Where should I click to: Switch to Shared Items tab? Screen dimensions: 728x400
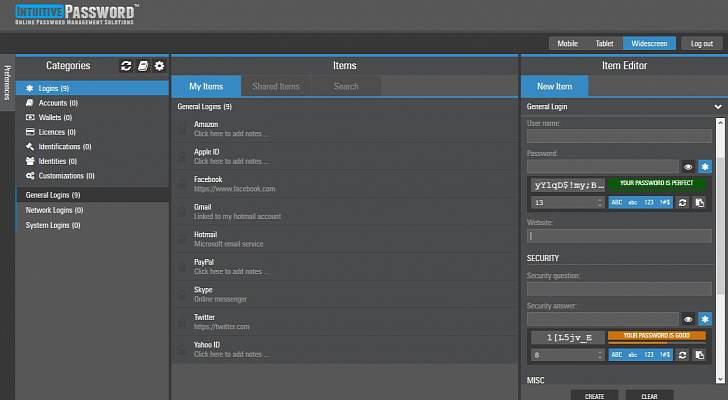tap(275, 87)
